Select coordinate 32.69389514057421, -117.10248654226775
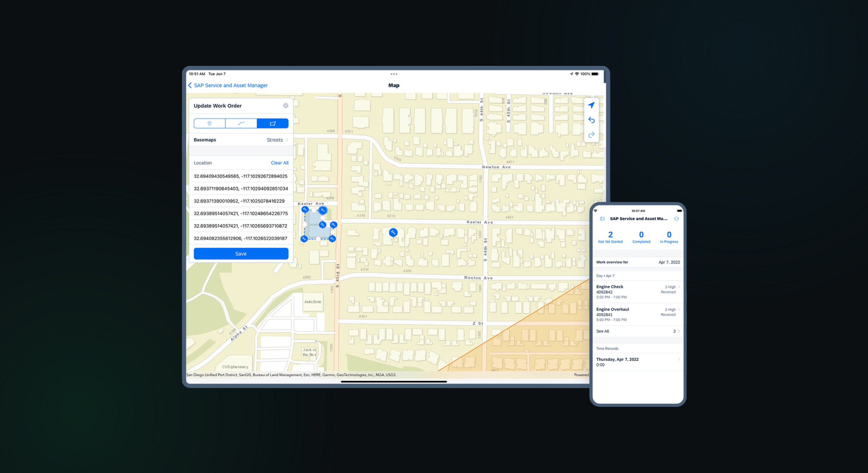This screenshot has width=868, height=473. pos(241,213)
